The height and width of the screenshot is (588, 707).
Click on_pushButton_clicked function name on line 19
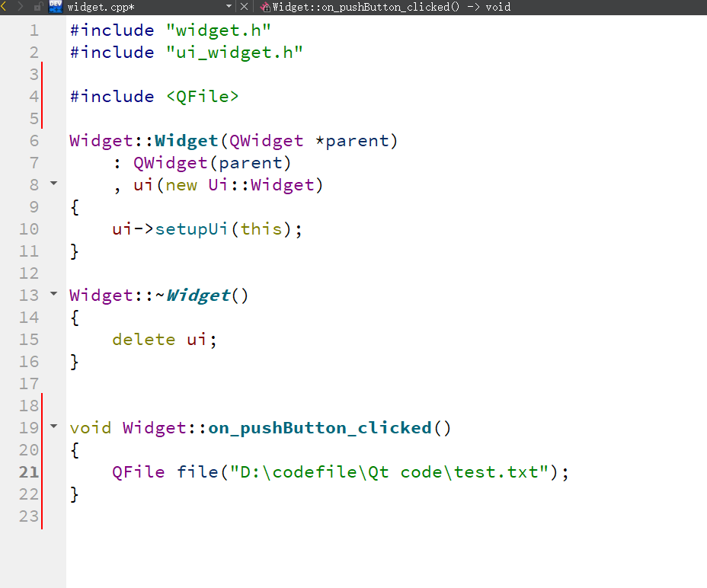tap(320, 428)
